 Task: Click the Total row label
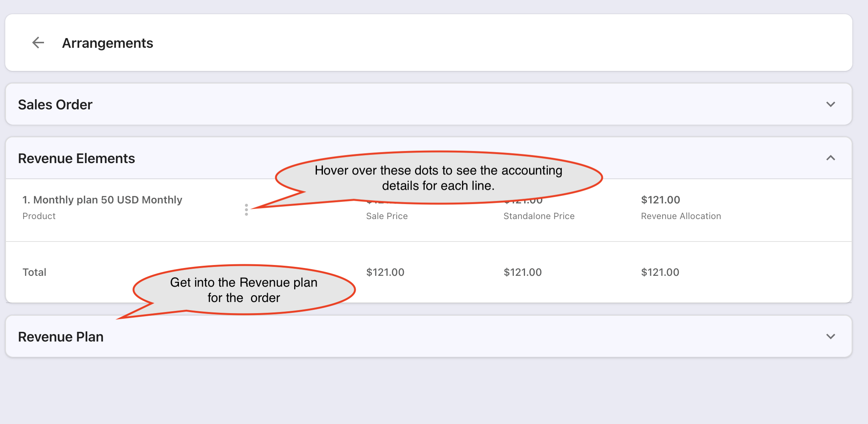34,272
